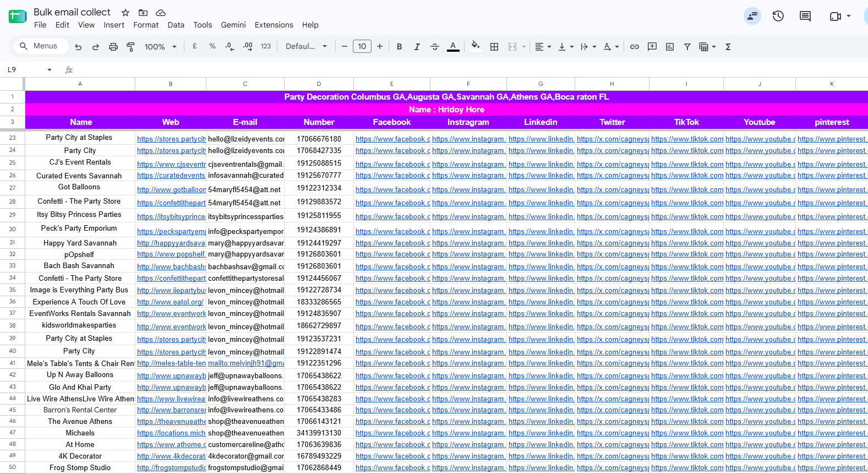Open the Gemini menu
Viewport: 868px width, 474px height.
click(233, 25)
